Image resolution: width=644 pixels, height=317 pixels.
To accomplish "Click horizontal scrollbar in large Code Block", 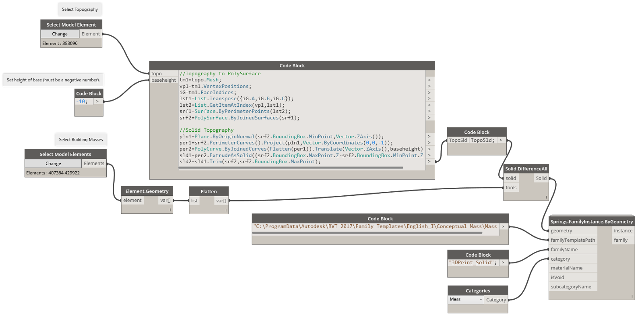I will pos(291,168).
